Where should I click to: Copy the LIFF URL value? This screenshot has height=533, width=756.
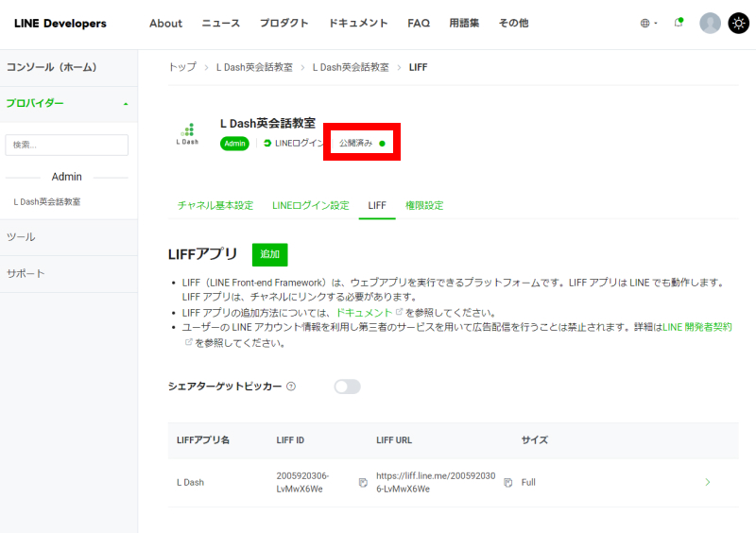tap(507, 482)
